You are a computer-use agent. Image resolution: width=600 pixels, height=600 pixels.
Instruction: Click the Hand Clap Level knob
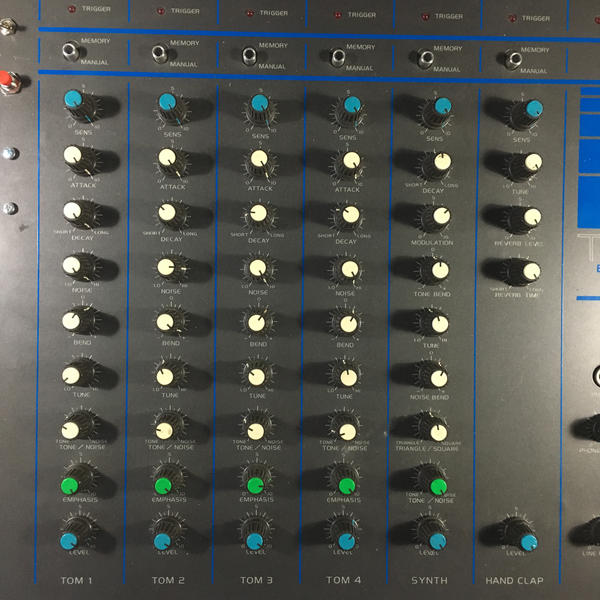coord(529,542)
